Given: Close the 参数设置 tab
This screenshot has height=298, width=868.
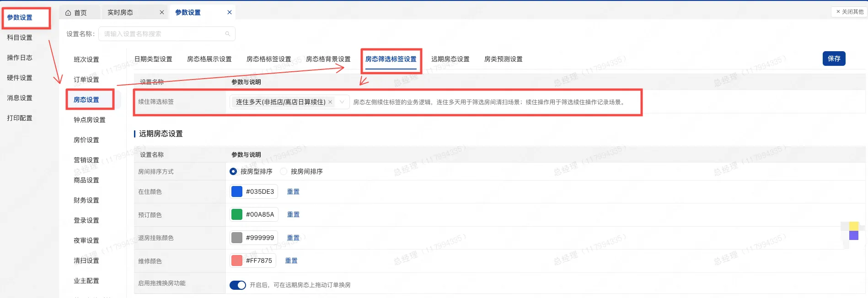Looking at the screenshot, I should point(230,12).
